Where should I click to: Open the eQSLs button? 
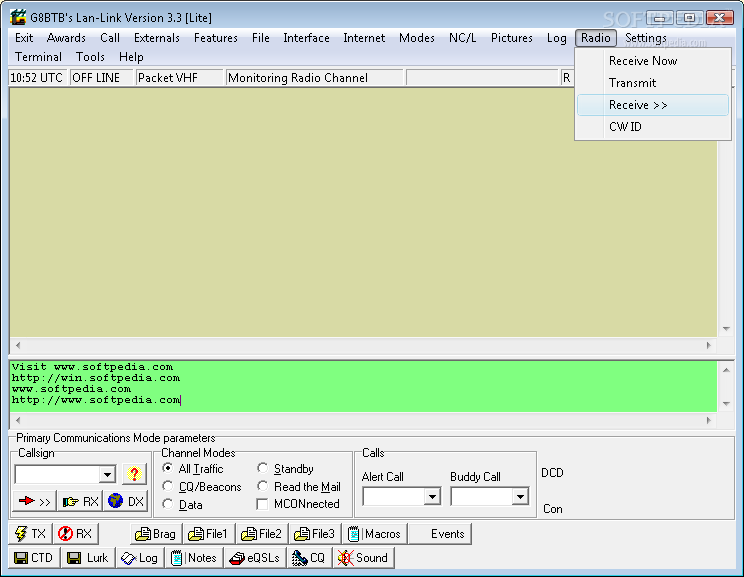click(x=255, y=558)
